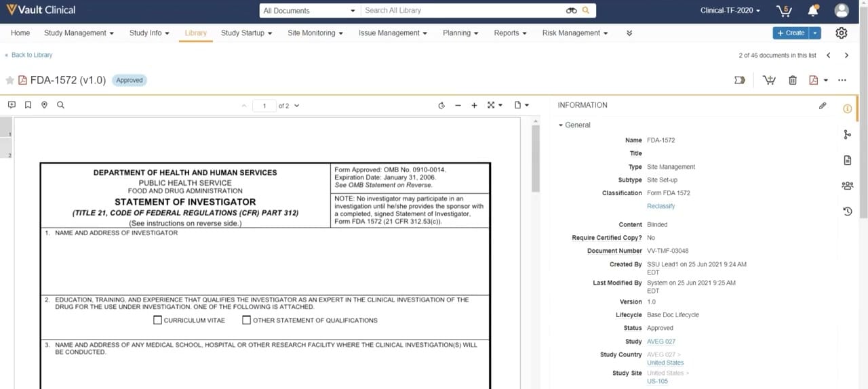Image resolution: width=868 pixels, height=389 pixels.
Task: Open page selector dropdown beside 'of 2'
Action: click(296, 106)
